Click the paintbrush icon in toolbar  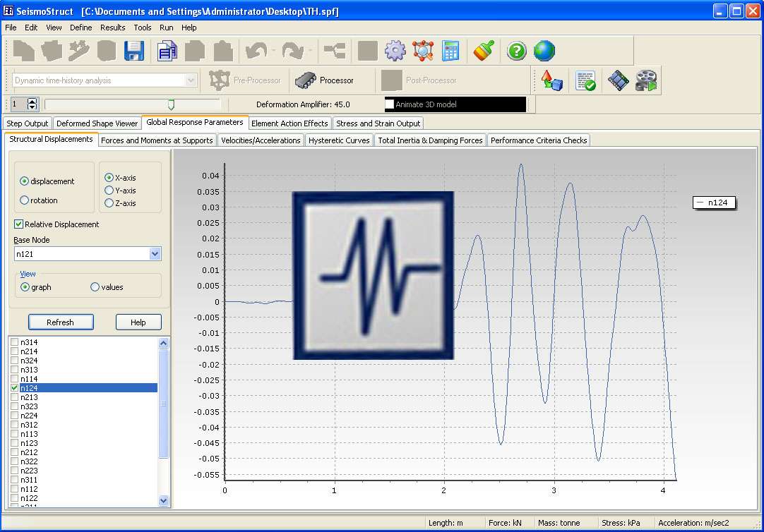(484, 51)
